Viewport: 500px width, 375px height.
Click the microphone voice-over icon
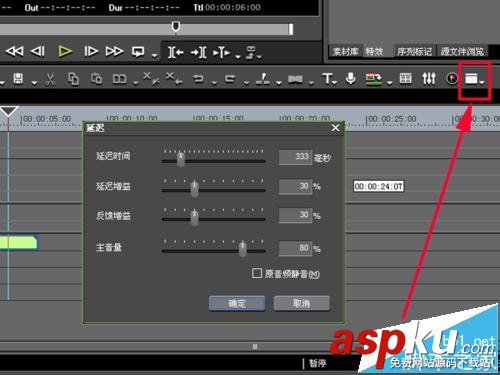[351, 79]
